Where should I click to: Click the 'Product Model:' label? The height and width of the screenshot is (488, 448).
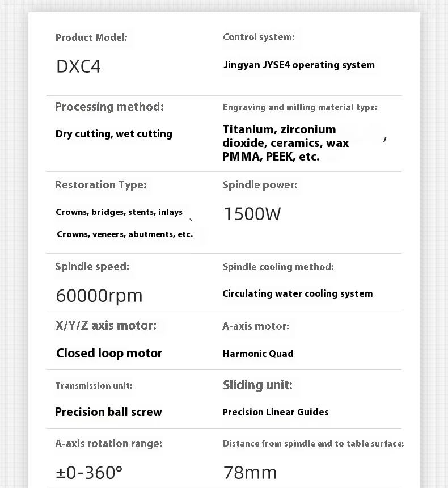point(91,37)
